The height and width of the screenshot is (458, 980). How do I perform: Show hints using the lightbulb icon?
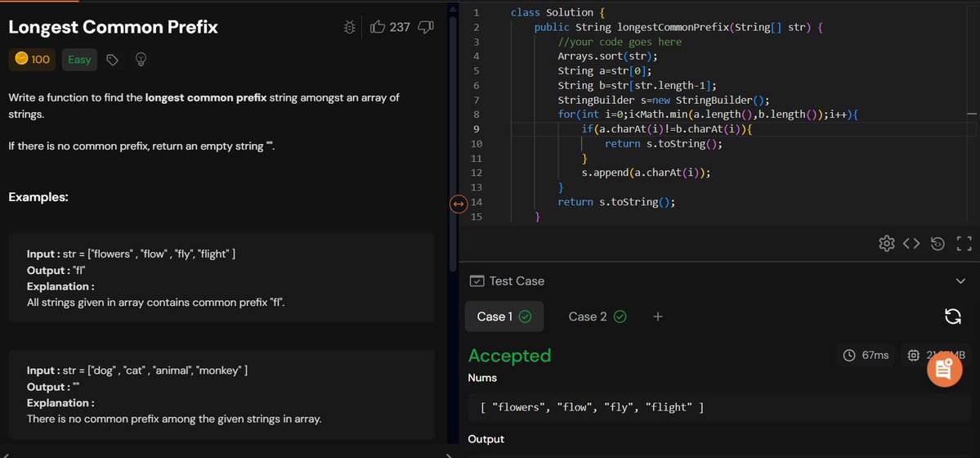[141, 60]
